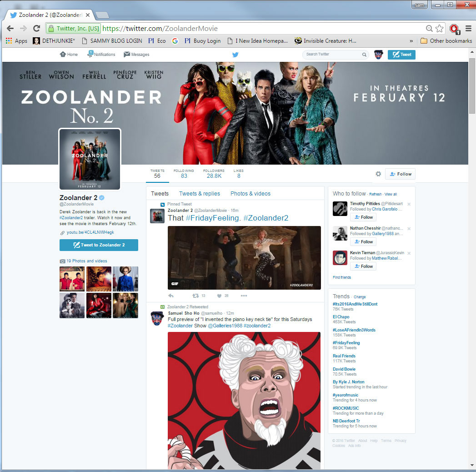Open the #ROCKMUSIC trend
This screenshot has height=472, width=476.
point(346,408)
